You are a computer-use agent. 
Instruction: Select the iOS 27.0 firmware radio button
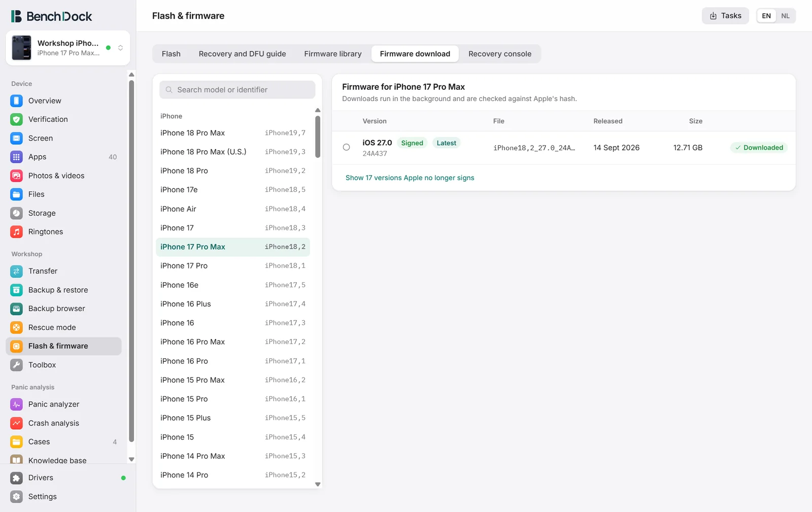346,147
